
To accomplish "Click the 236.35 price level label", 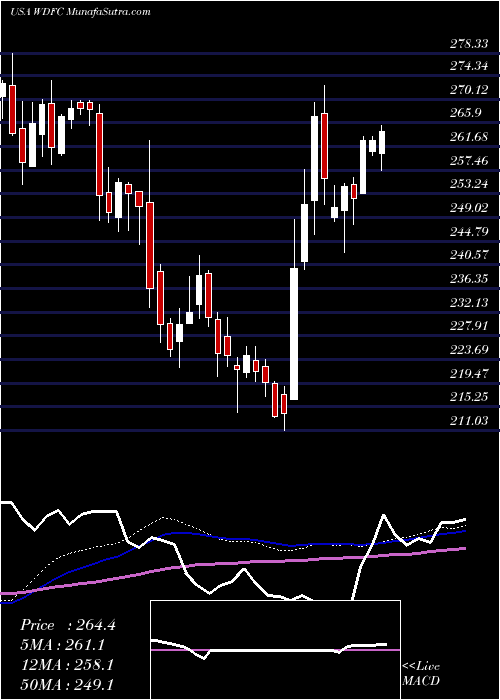I will 468,279.
